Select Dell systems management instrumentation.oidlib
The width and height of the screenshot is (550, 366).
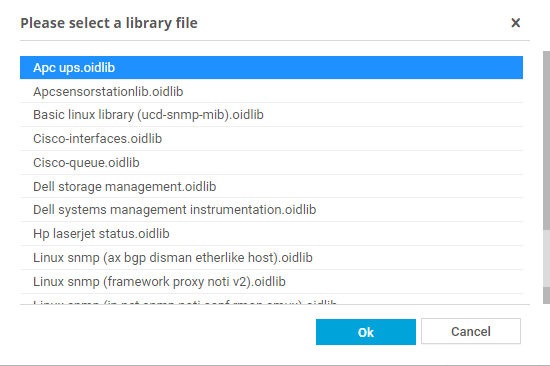pyautogui.click(x=271, y=210)
